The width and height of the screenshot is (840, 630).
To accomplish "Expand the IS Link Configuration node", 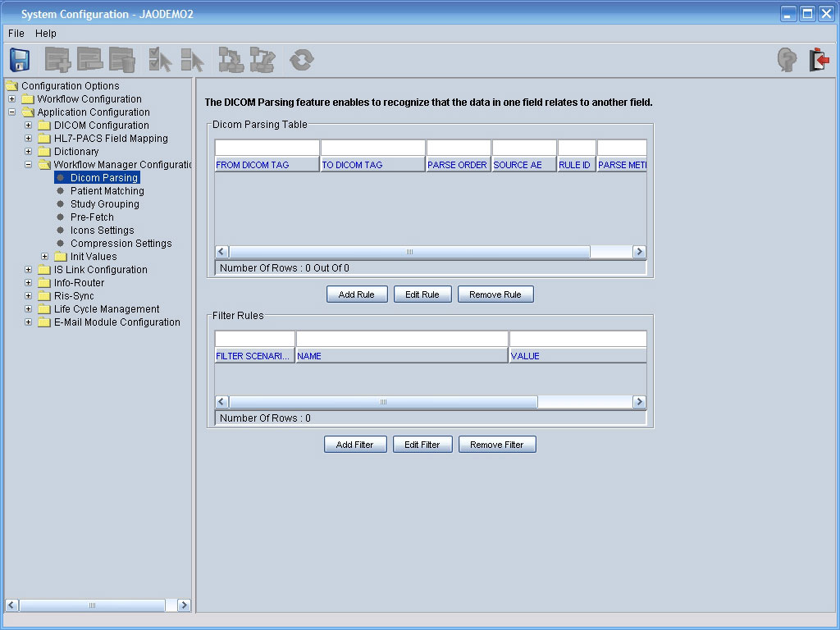I will tap(29, 269).
